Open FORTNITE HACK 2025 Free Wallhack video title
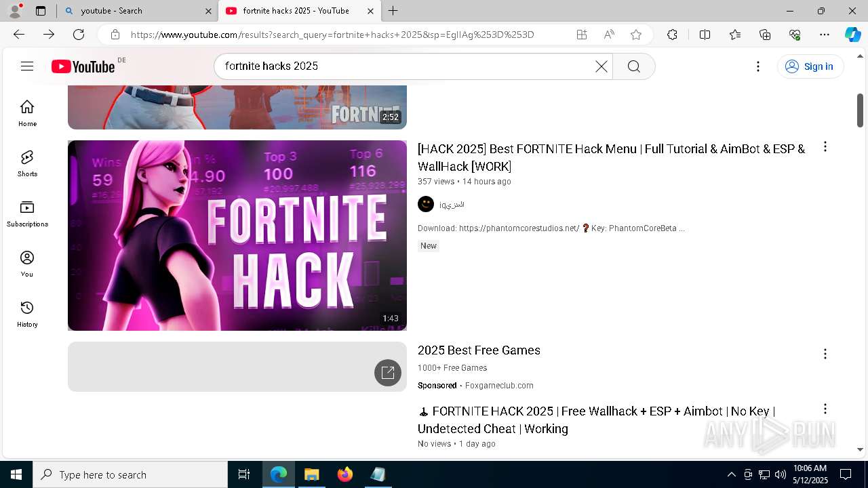This screenshot has width=868, height=488. [597, 420]
